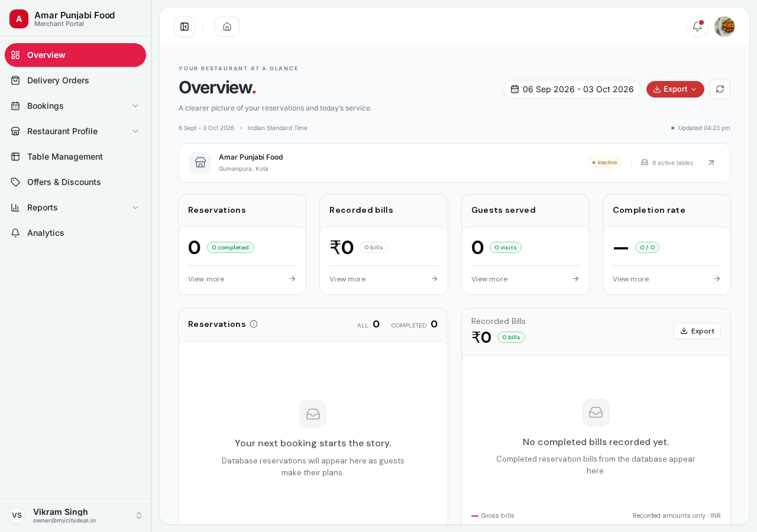Click the arrow icon in Recorded bills card
This screenshot has height=532, width=757.
(434, 279)
